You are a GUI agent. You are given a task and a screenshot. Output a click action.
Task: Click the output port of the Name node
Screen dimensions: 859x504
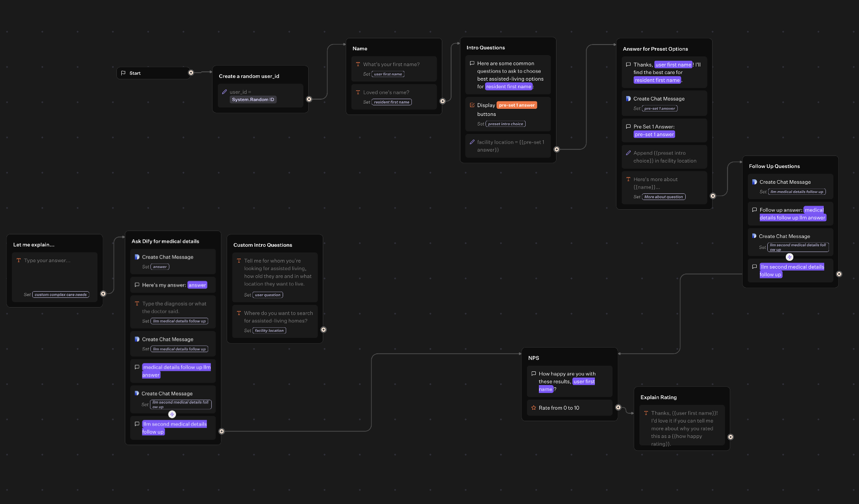point(443,101)
